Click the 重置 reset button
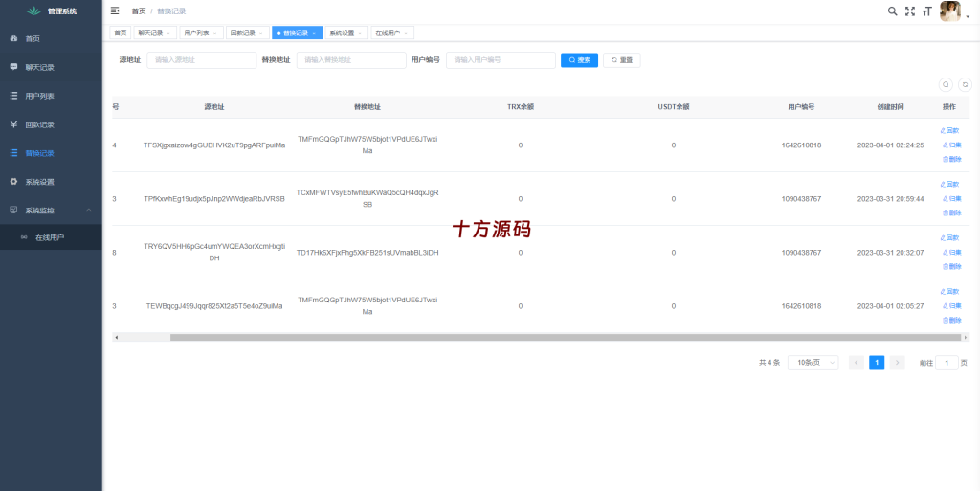The height and width of the screenshot is (491, 980). 621,60
